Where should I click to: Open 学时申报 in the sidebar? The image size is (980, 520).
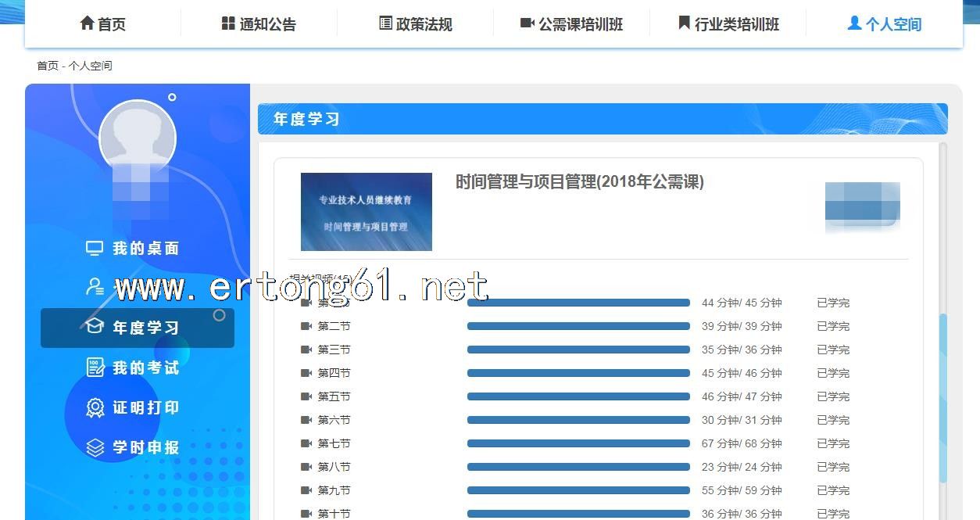coord(145,447)
